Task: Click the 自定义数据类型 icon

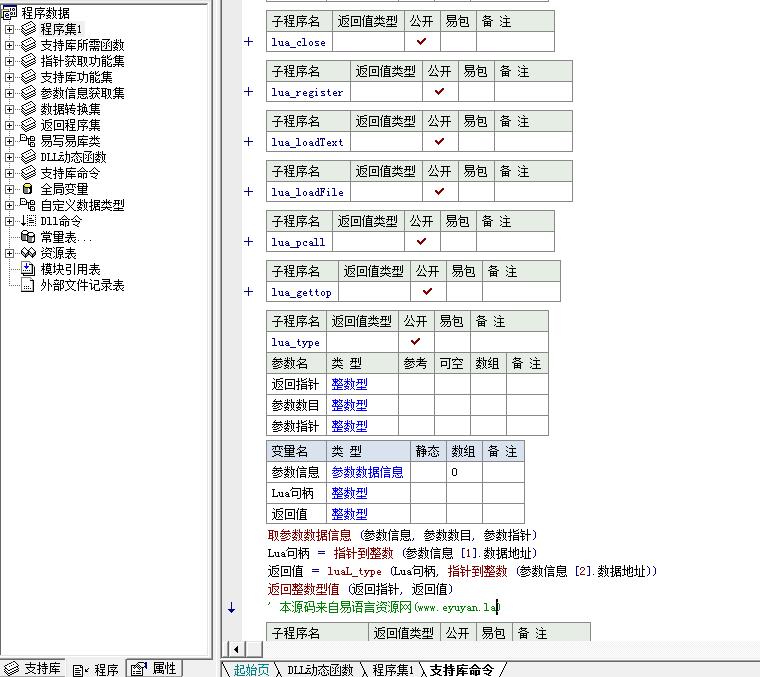Action: coord(28,205)
